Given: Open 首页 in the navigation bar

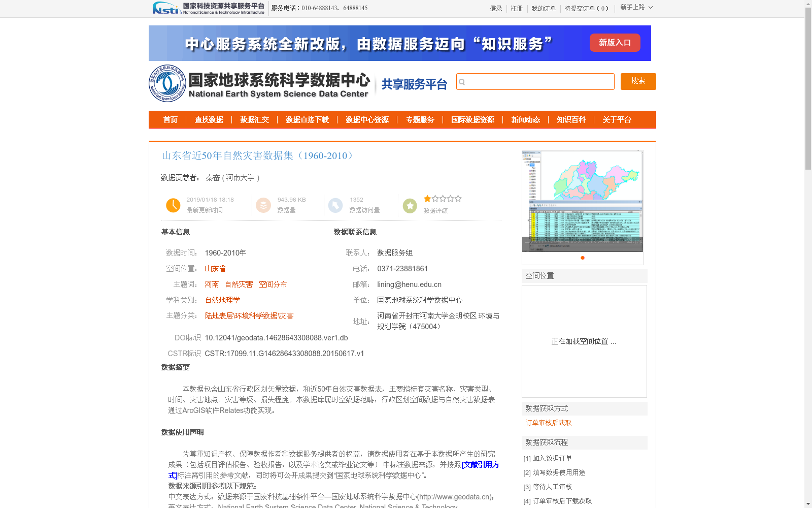Looking at the screenshot, I should 171,120.
